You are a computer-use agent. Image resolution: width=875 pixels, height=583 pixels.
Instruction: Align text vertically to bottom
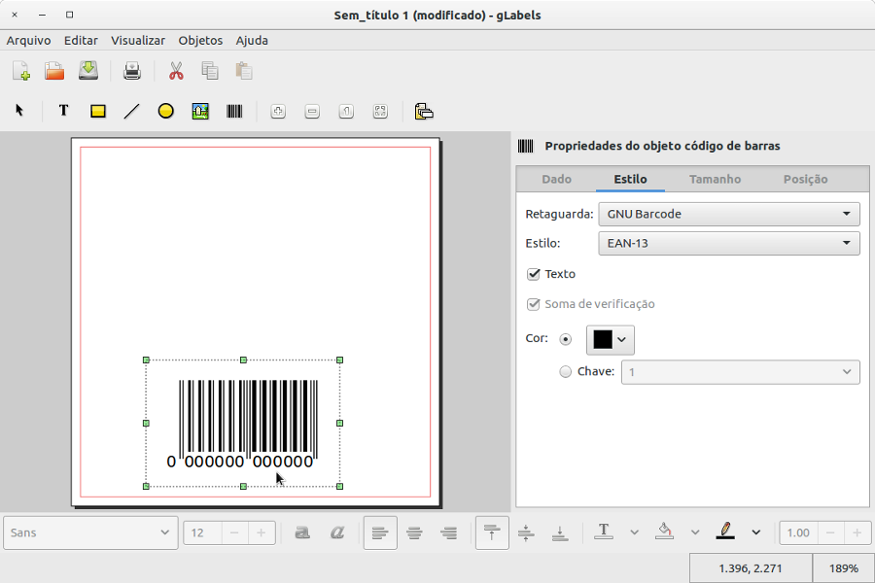pos(560,533)
